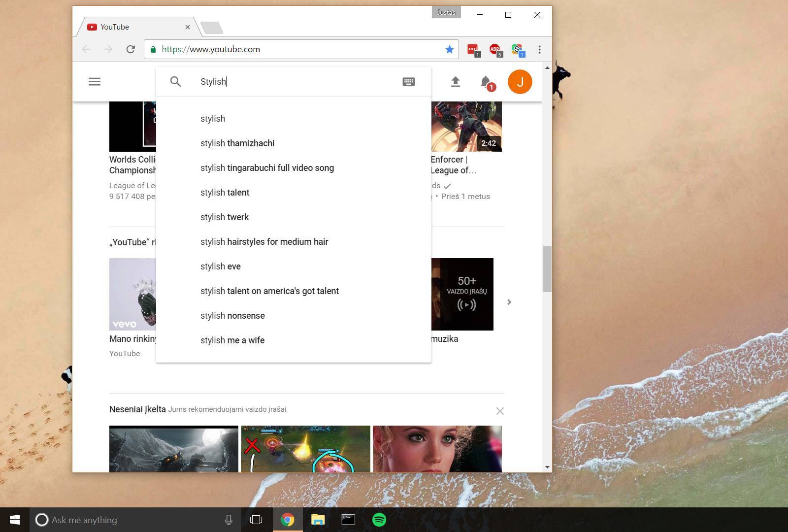Click the Cortana microphone icon
Screen dimensions: 788x532
click(229, 520)
